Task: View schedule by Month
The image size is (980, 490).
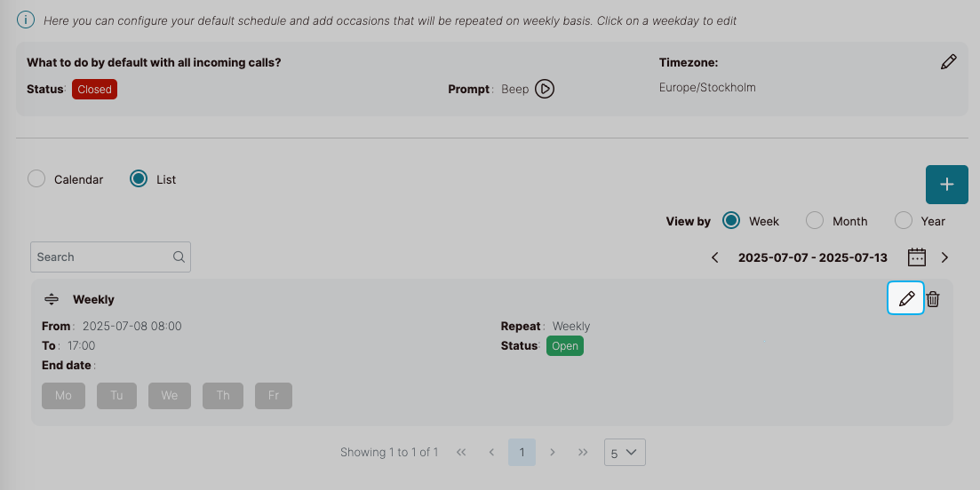Action: pos(815,221)
